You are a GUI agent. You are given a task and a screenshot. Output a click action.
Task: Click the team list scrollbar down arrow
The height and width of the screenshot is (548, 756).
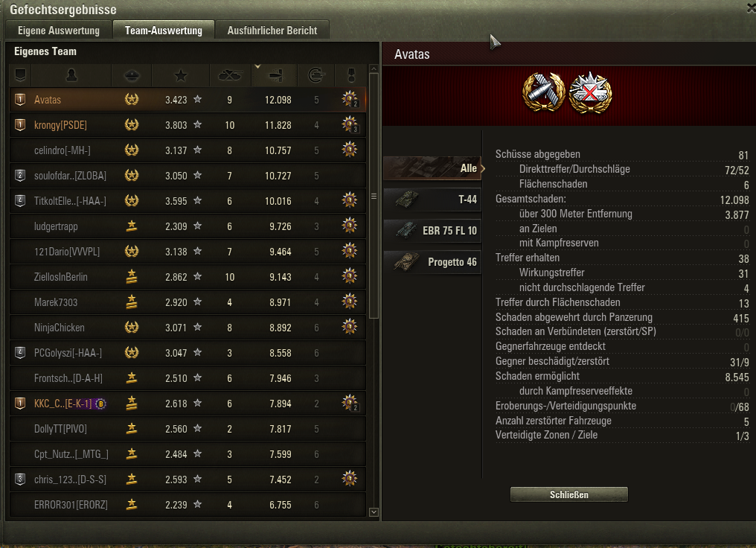pyautogui.click(x=374, y=512)
